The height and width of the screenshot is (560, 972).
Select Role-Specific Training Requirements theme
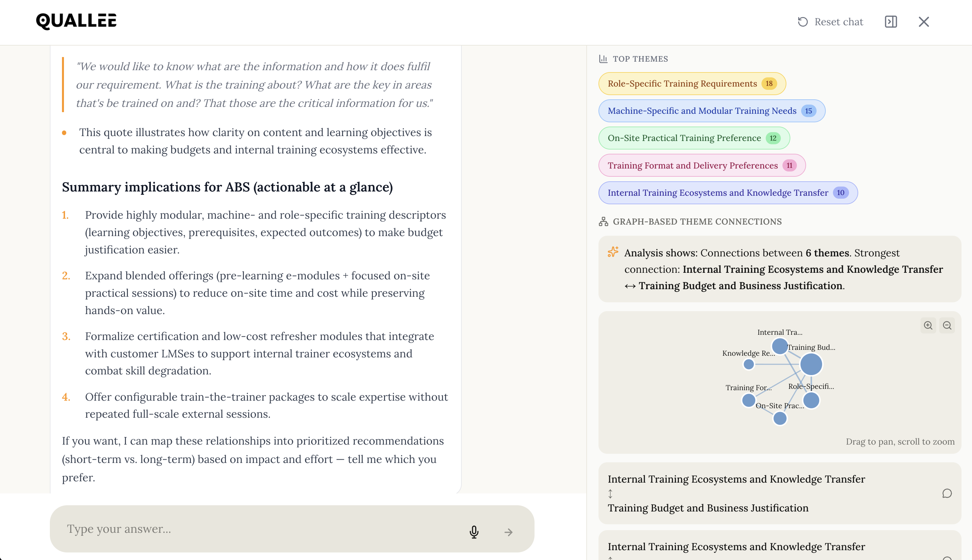692,84
